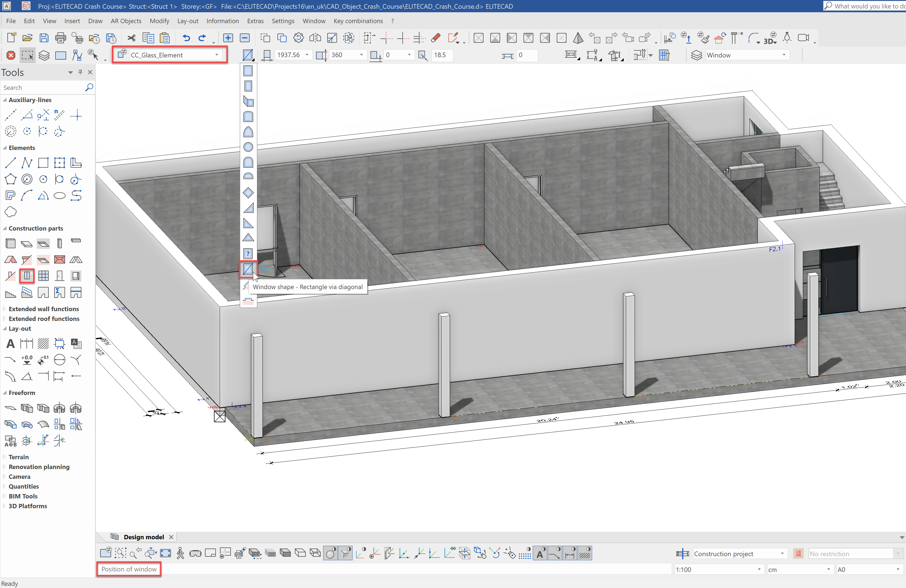Image resolution: width=906 pixels, height=588 pixels.
Task: Open the Construction project dropdown
Action: [x=782, y=554]
